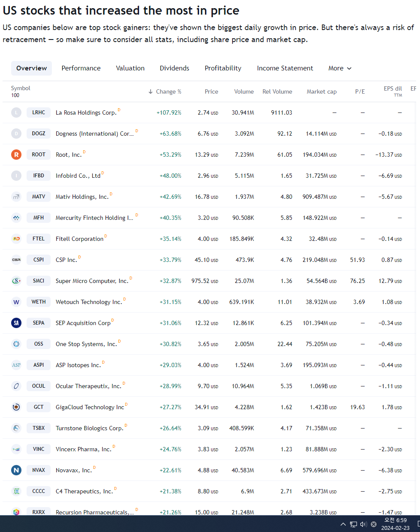Switch to the Overview tab

point(32,68)
